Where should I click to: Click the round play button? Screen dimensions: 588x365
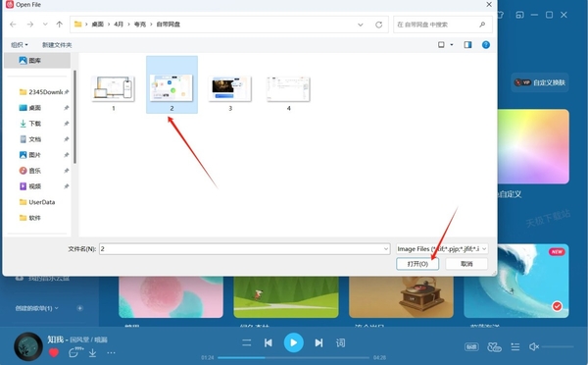(x=293, y=342)
